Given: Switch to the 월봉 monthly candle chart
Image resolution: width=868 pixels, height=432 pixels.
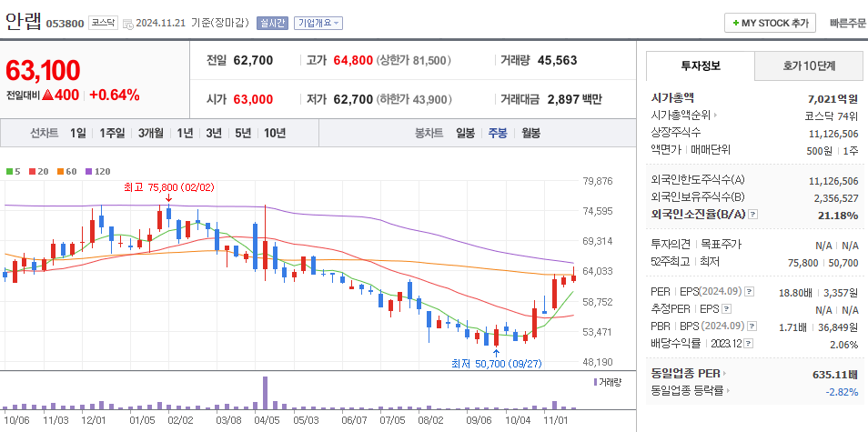Looking at the screenshot, I should [530, 134].
